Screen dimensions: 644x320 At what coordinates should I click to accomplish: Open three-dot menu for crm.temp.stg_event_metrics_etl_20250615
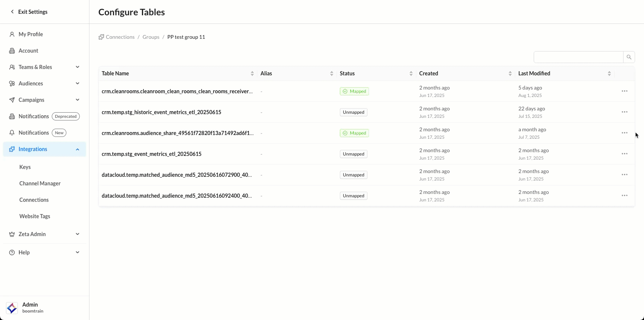point(624,154)
